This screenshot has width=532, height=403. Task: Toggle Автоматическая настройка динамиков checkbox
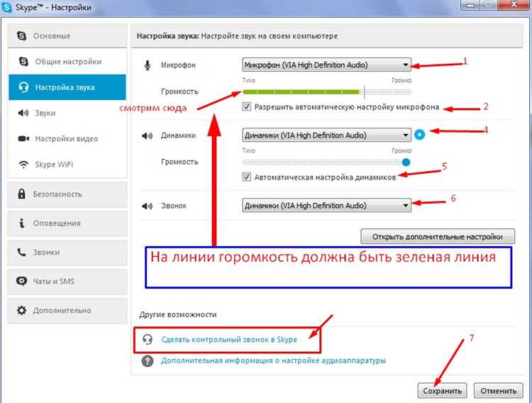(x=247, y=177)
